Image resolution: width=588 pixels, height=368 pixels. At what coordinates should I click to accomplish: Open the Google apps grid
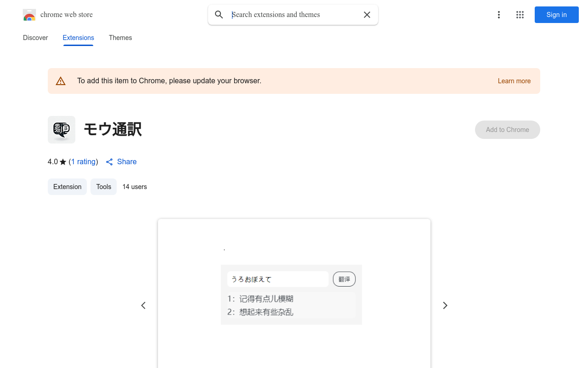(520, 14)
